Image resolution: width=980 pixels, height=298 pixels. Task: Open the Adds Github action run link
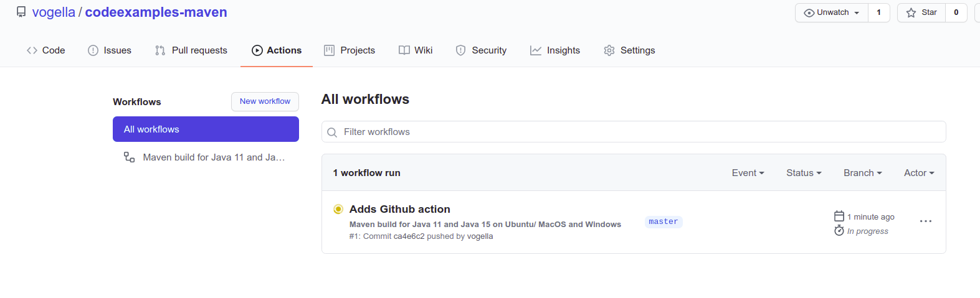coord(399,209)
